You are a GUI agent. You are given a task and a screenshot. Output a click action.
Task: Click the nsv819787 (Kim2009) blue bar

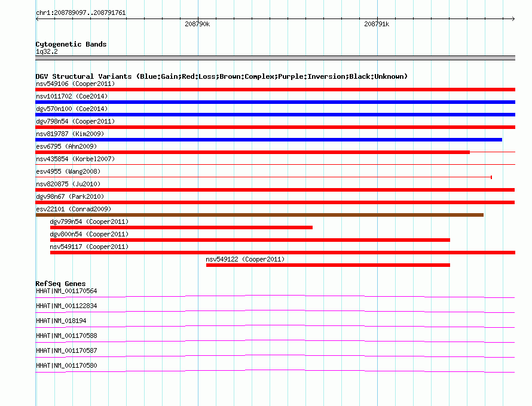(269, 140)
